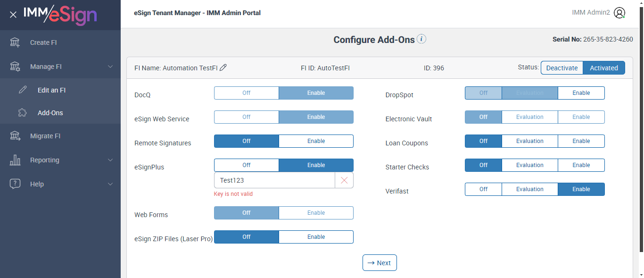
Task: Turn Remote Signatures to Enable
Action: pyautogui.click(x=316, y=141)
